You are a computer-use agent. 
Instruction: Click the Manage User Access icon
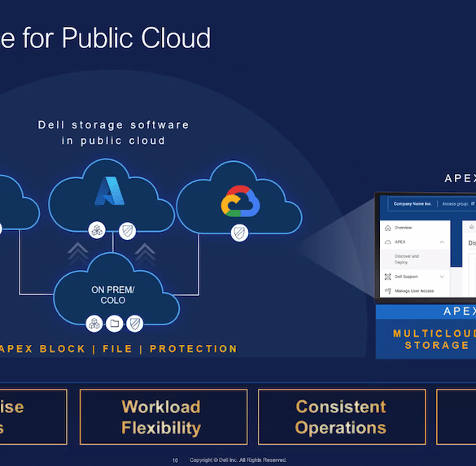[387, 291]
